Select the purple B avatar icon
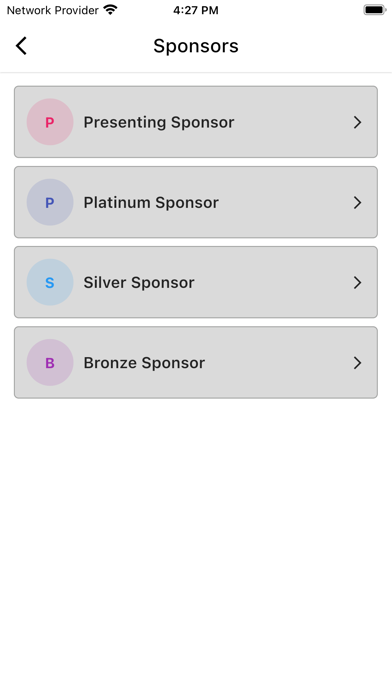 (x=50, y=363)
